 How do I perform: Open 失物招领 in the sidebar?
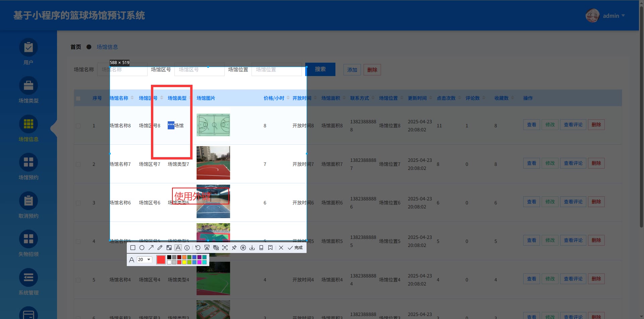click(x=29, y=244)
